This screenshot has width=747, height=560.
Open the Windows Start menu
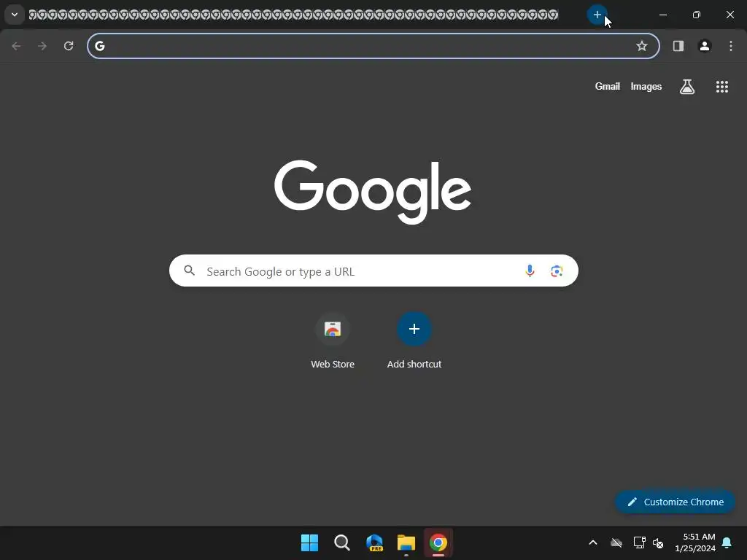click(x=309, y=542)
